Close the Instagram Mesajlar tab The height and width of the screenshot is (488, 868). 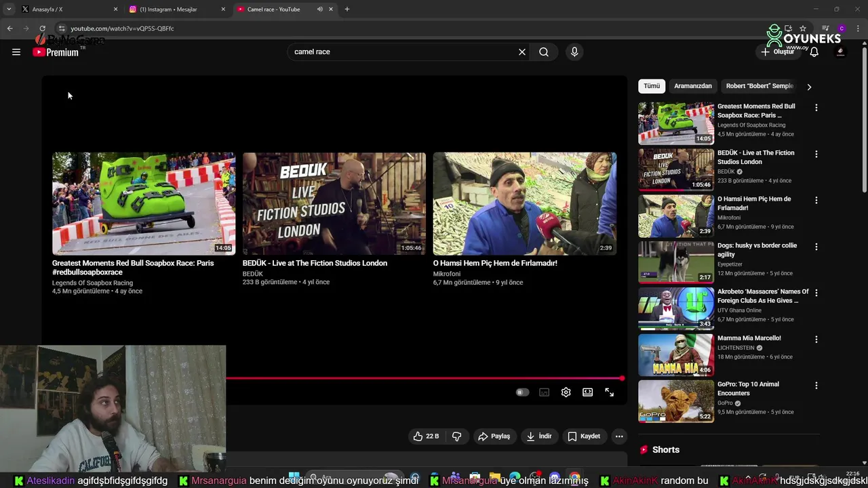coord(223,9)
